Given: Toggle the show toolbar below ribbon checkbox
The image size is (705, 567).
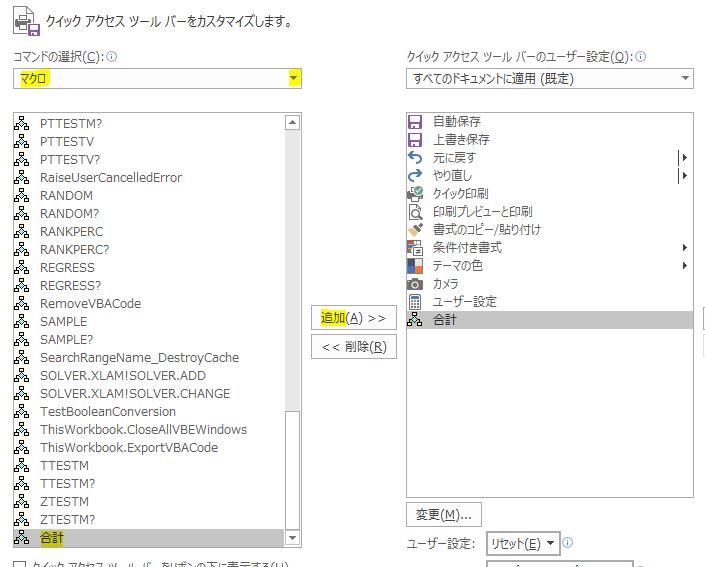Looking at the screenshot, I should [20, 564].
